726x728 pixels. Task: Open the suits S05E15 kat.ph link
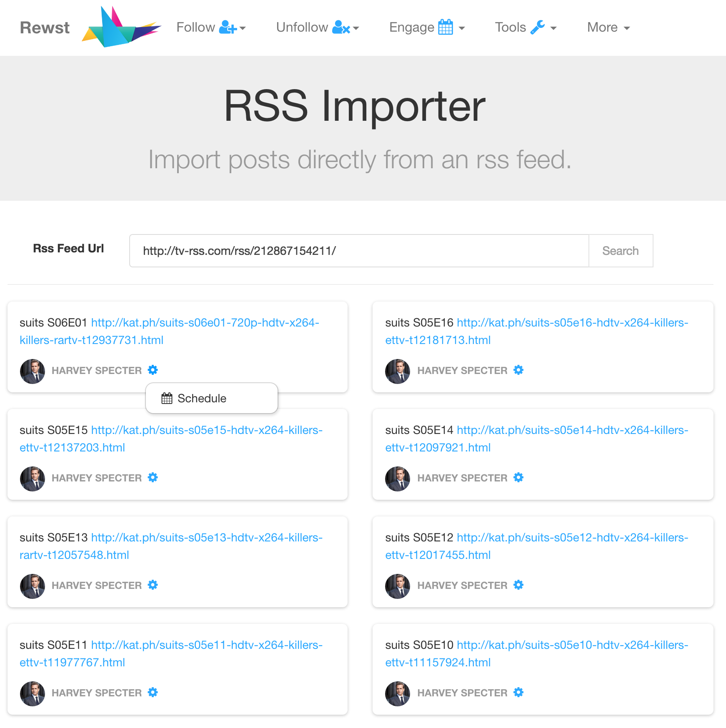(171, 439)
